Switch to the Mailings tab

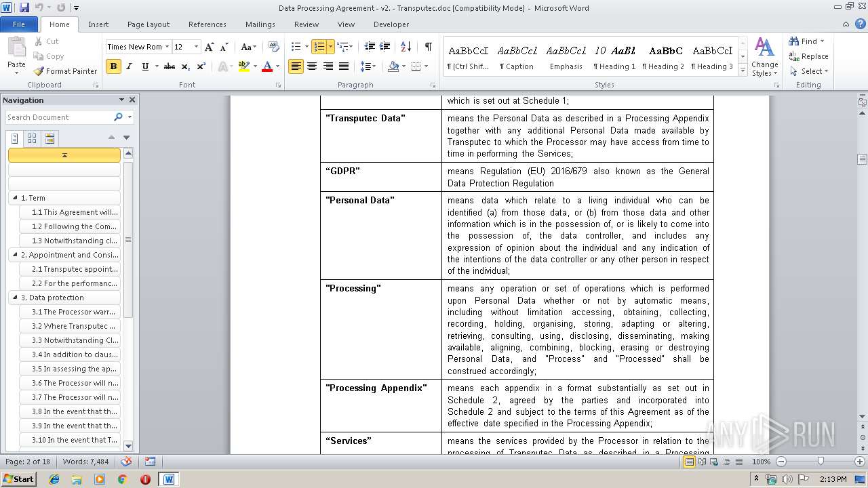[260, 24]
